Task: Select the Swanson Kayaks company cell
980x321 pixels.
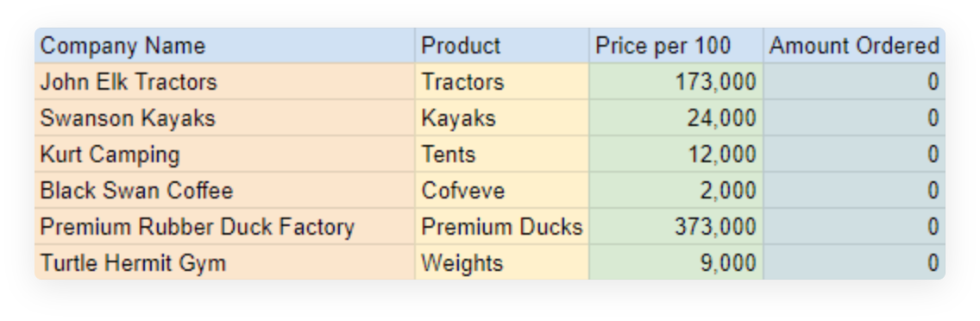Action: 225,118
